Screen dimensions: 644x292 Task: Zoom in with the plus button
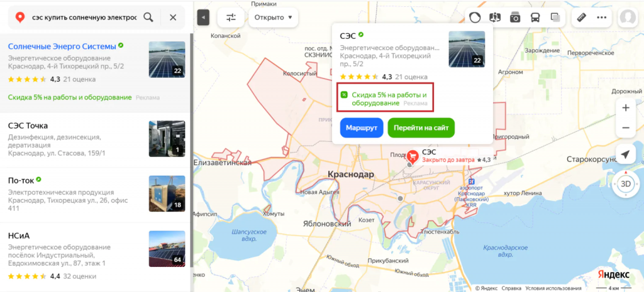click(x=626, y=108)
